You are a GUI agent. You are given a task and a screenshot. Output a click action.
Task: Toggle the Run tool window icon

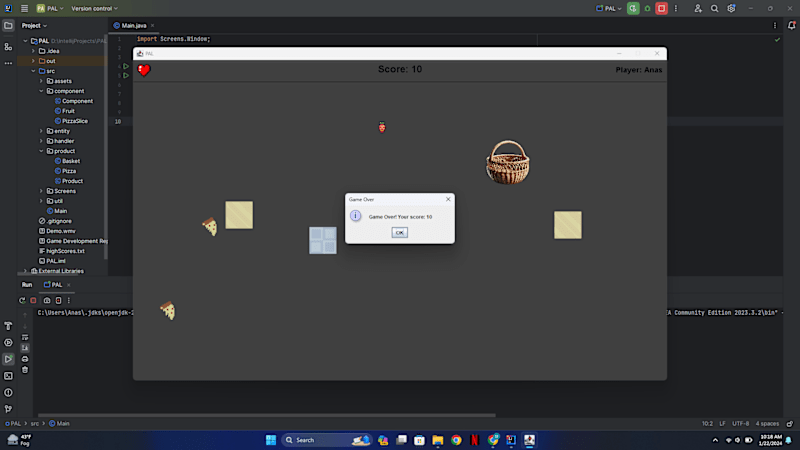point(8,359)
